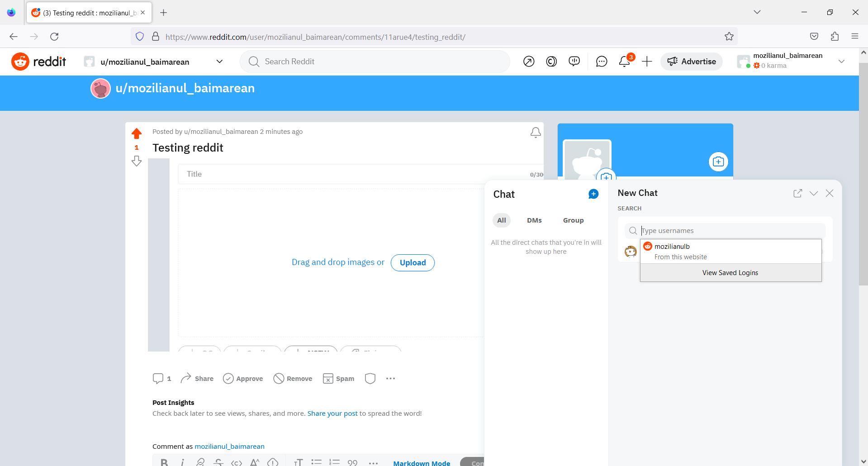Insert a link using the comment toolbar
This screenshot has width=868, height=466.
(x=200, y=462)
